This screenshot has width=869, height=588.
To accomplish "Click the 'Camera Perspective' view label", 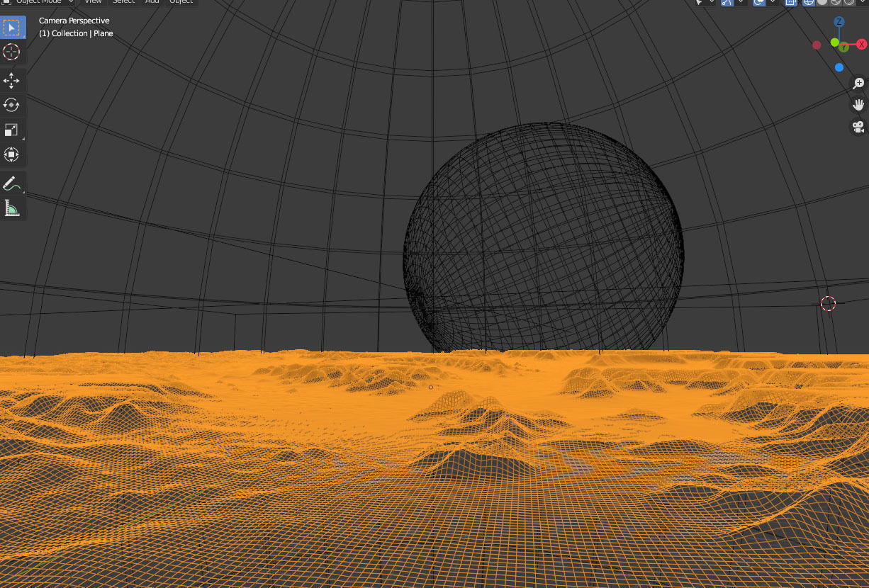I will pyautogui.click(x=74, y=21).
